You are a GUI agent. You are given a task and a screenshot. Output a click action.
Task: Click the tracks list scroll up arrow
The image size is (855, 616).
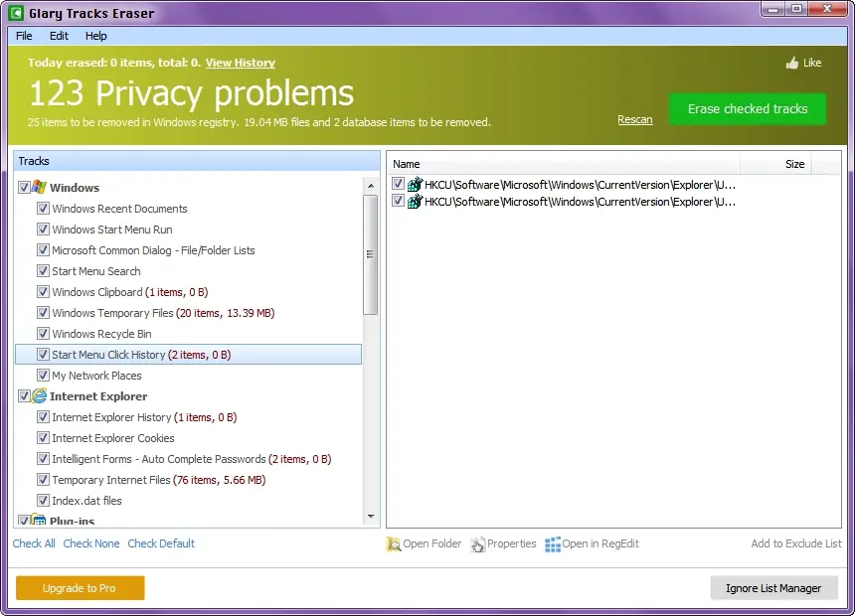[x=371, y=186]
